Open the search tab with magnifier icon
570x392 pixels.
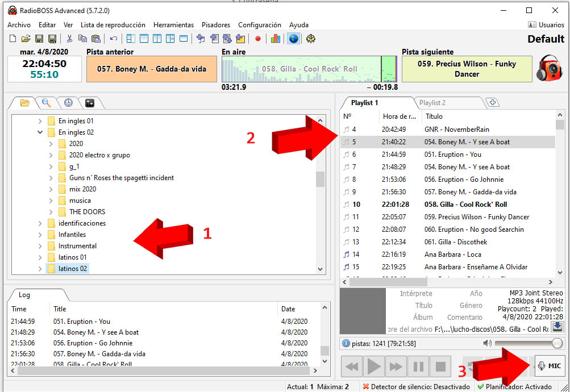pyautogui.click(x=46, y=103)
